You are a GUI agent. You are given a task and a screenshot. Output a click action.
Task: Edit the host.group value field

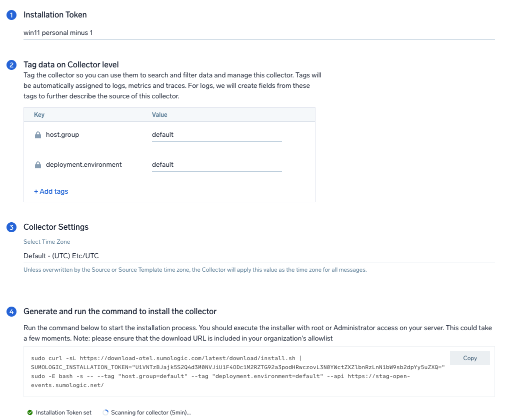point(216,135)
